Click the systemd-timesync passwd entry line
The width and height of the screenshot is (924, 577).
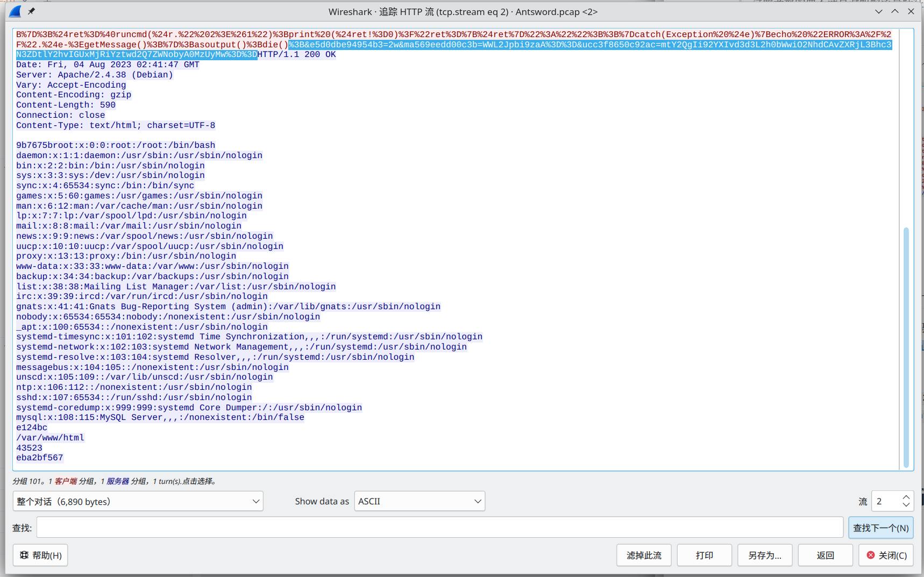tap(250, 337)
